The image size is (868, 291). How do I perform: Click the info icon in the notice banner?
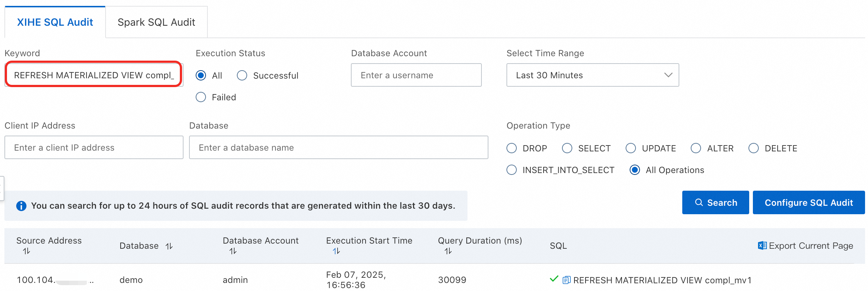(21, 206)
